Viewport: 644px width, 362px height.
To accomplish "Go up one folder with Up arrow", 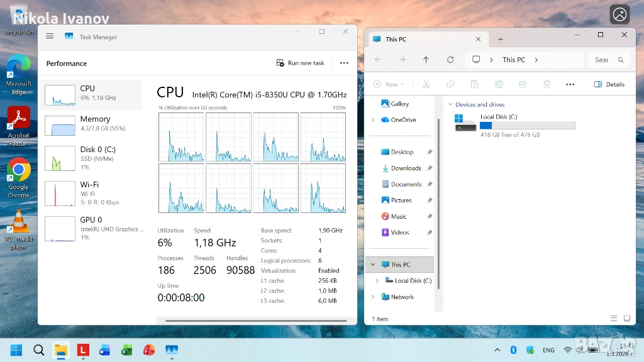I will [426, 60].
